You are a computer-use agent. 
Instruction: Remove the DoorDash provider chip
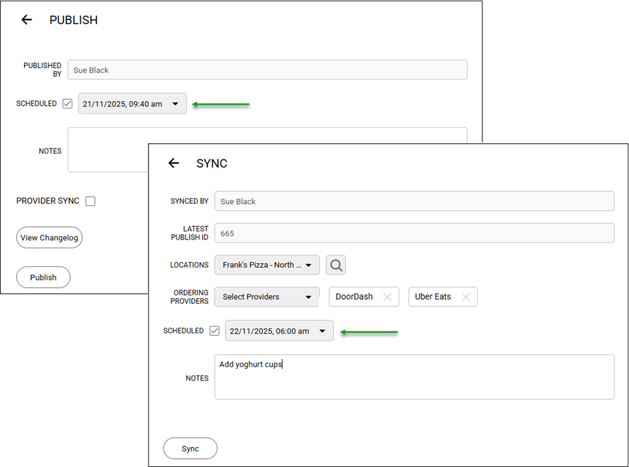pyautogui.click(x=387, y=297)
